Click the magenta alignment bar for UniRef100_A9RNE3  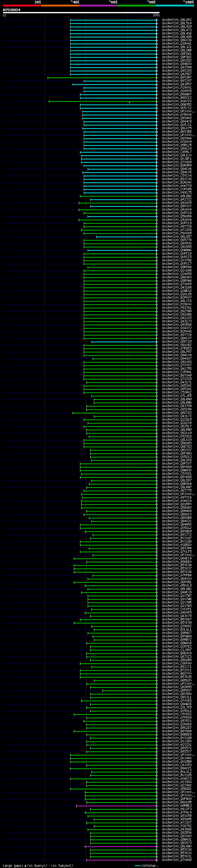(x=117, y=806)
